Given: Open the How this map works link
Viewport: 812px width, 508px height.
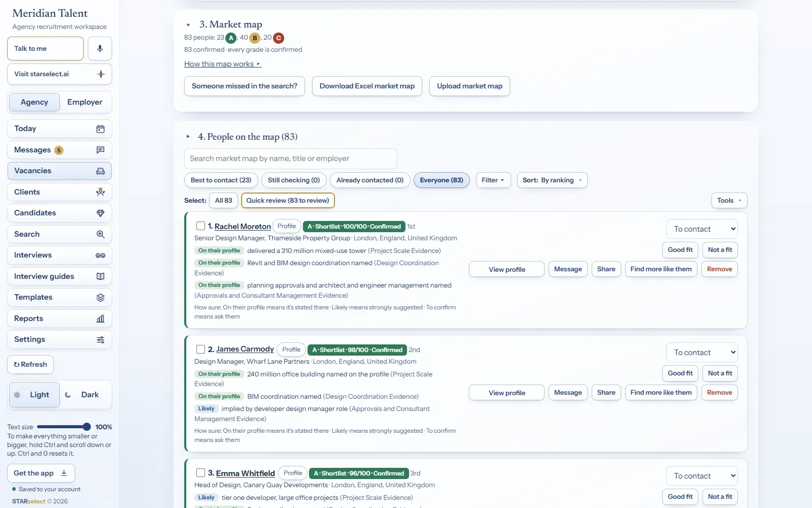Looking at the screenshot, I should tap(222, 64).
